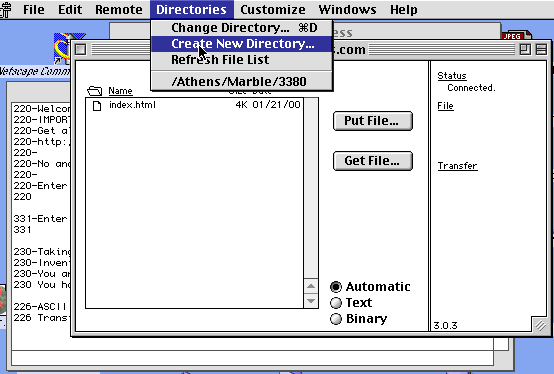Image resolution: width=554 pixels, height=374 pixels.
Task: Click the file list scroll down arrow
Action: (x=311, y=301)
